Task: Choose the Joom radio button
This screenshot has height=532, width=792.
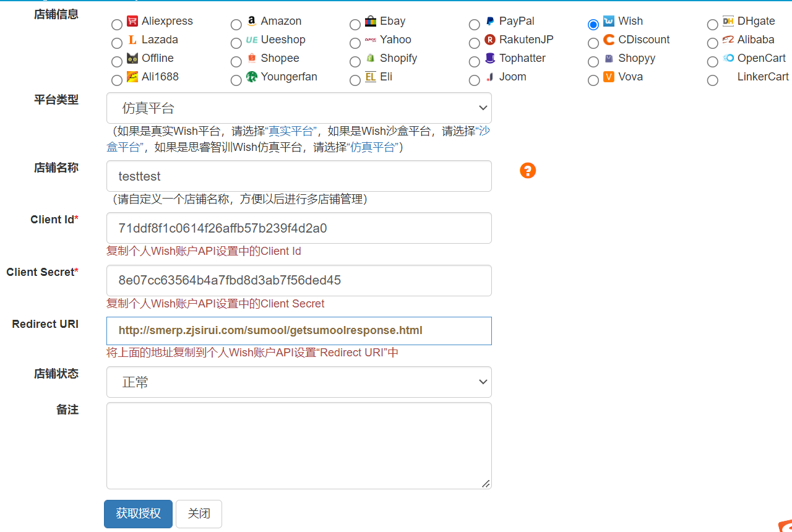Action: (475, 80)
